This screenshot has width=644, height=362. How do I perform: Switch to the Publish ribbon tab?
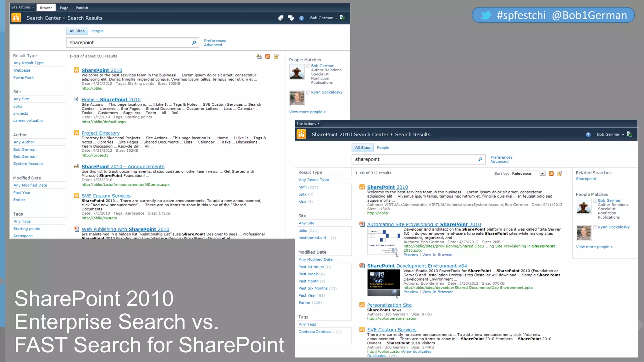[82, 8]
